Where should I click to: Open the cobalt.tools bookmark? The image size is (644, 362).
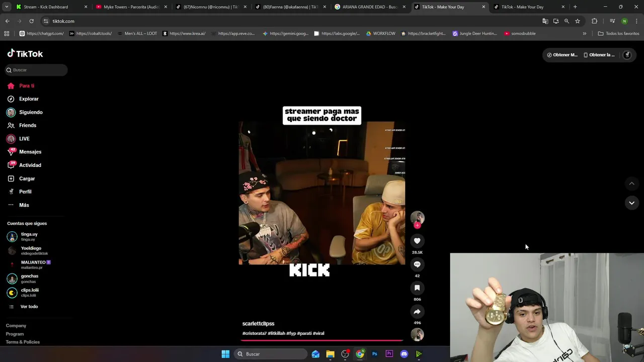(x=91, y=34)
